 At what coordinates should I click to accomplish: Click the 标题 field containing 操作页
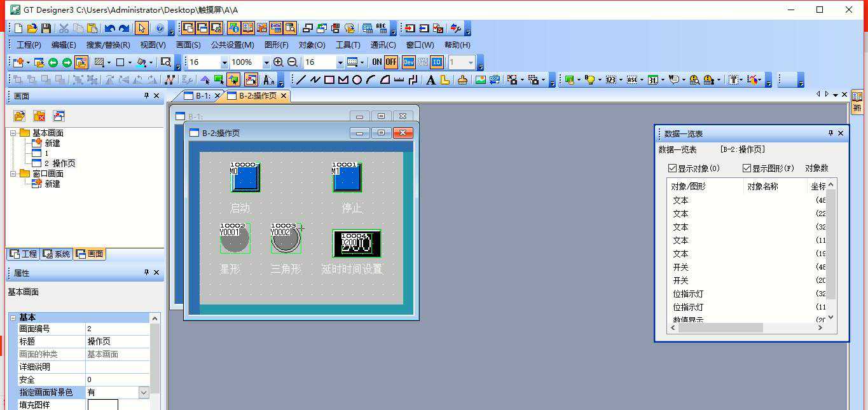coord(117,341)
